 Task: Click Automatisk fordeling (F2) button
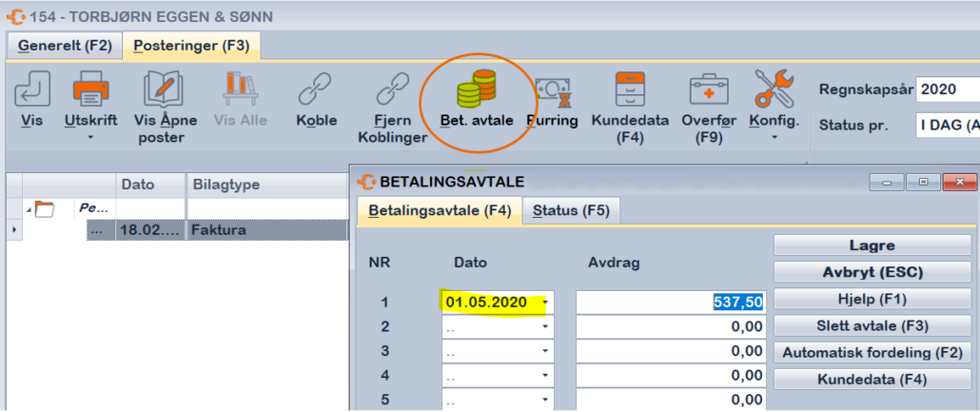click(x=872, y=353)
